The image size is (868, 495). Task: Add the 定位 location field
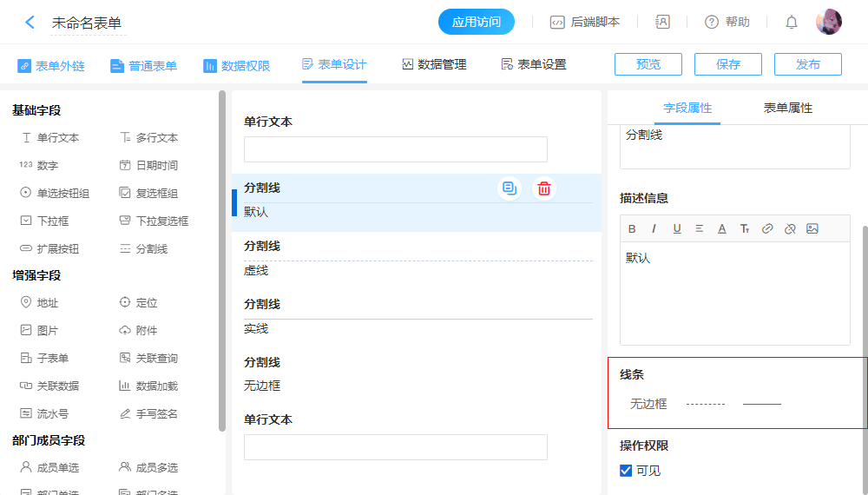pos(138,303)
